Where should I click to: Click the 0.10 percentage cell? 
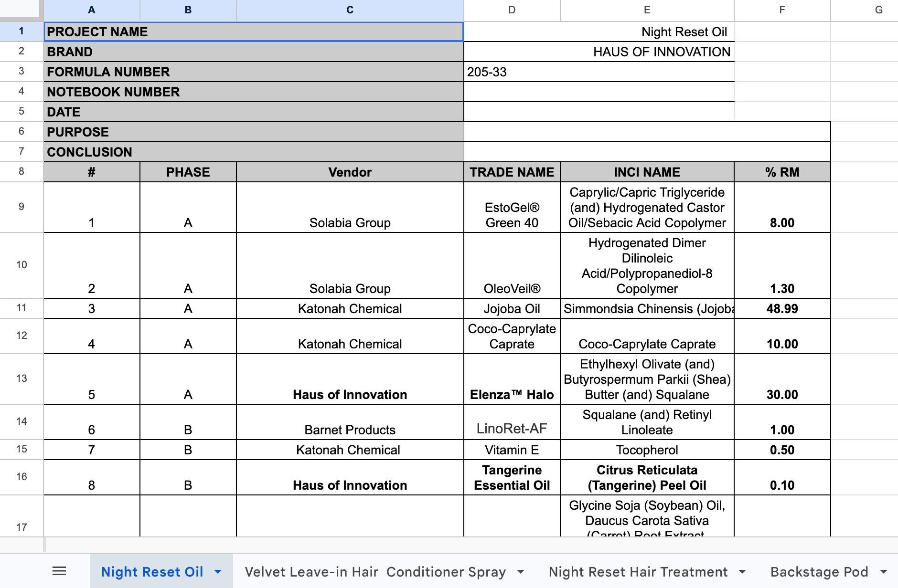pos(782,477)
